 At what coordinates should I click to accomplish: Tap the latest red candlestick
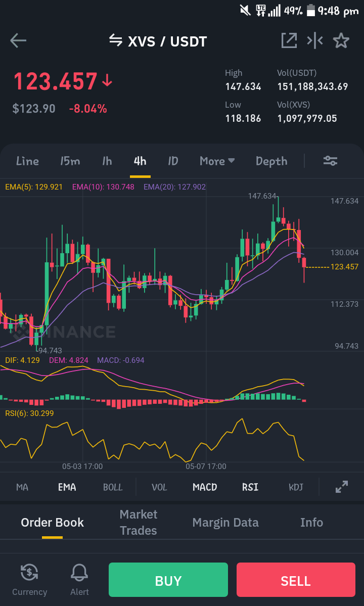pos(304,263)
